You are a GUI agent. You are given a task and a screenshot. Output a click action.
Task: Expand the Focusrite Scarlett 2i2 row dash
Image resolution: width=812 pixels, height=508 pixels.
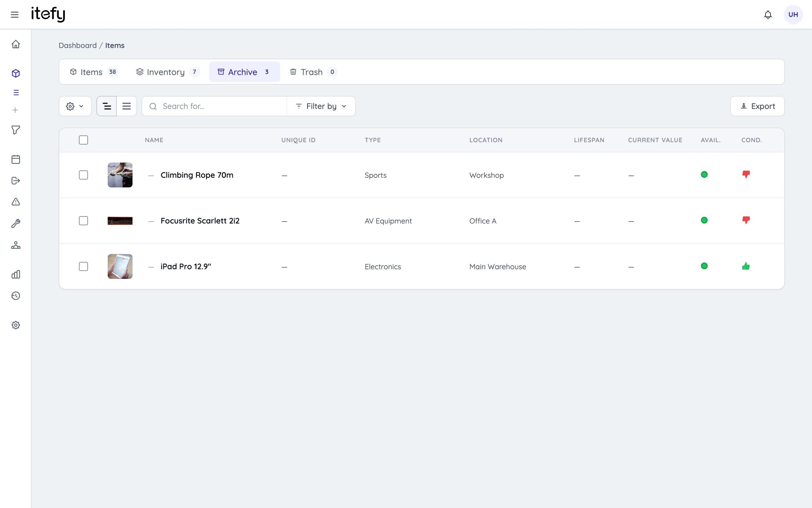151,221
